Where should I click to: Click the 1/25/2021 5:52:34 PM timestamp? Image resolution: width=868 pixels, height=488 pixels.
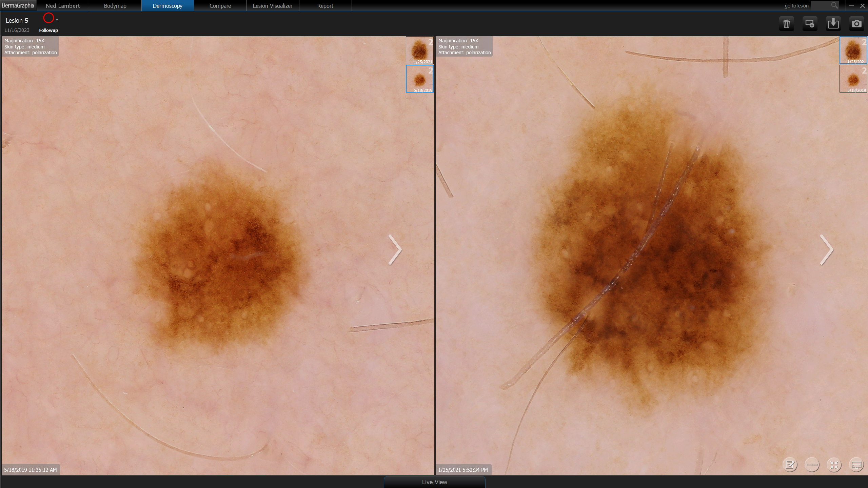pos(463,470)
